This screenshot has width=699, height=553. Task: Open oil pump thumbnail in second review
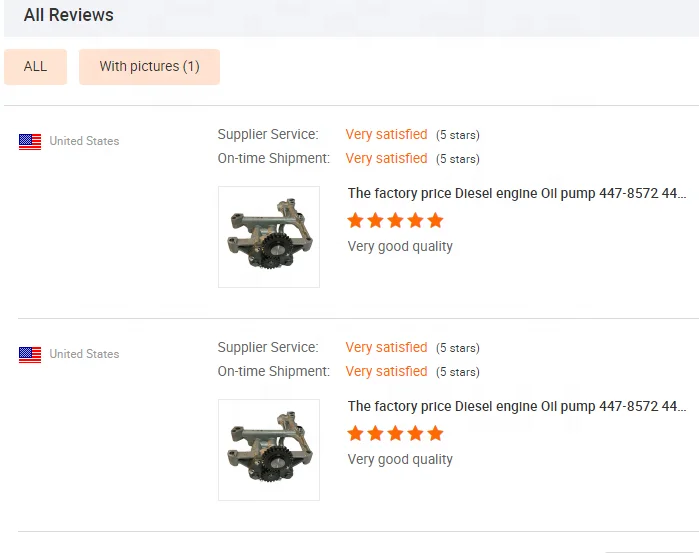pyautogui.click(x=269, y=450)
